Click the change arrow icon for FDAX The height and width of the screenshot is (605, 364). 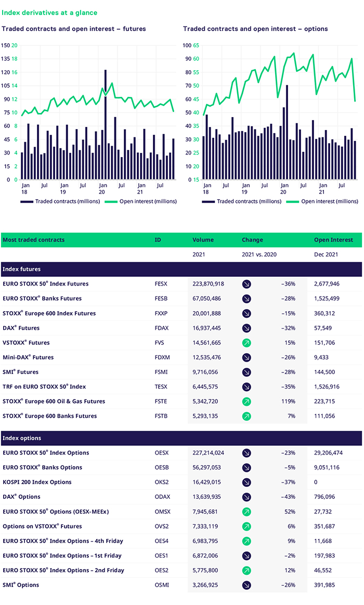point(246,328)
